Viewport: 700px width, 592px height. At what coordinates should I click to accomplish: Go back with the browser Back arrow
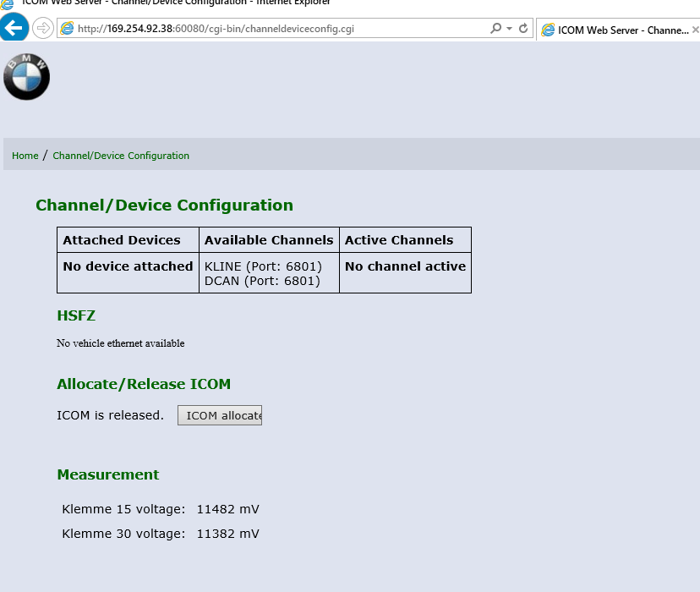[x=14, y=28]
